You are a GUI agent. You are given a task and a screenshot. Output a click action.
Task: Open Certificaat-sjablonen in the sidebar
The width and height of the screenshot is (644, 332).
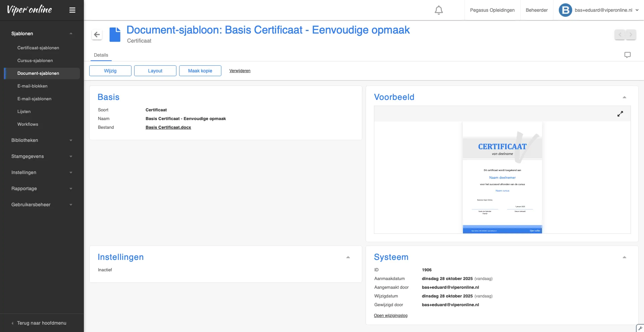(x=38, y=48)
